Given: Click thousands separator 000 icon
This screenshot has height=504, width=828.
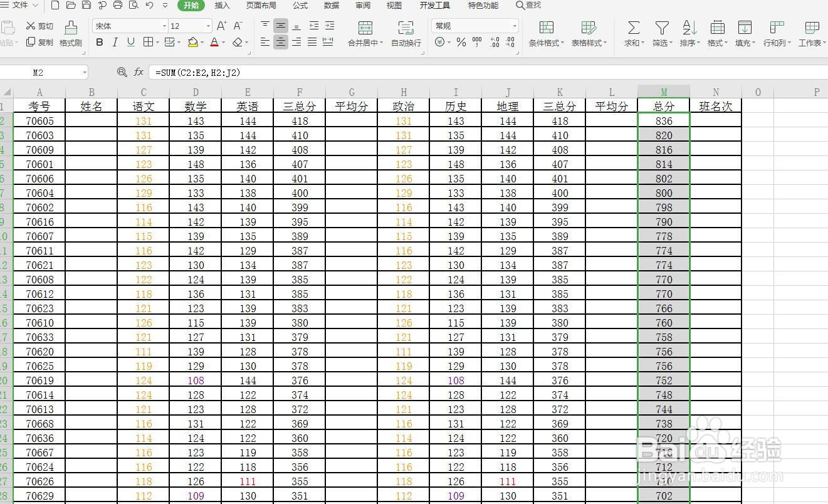Looking at the screenshot, I should pos(477,42).
